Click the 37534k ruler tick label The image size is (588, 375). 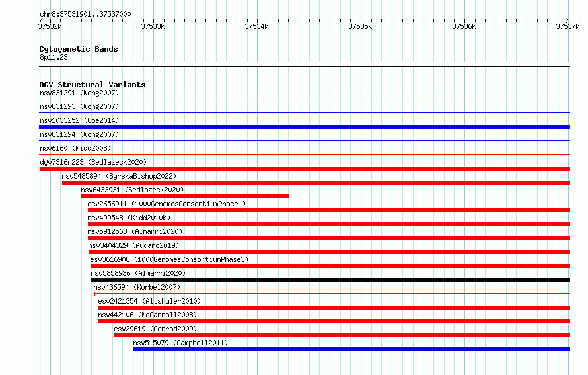256,26
